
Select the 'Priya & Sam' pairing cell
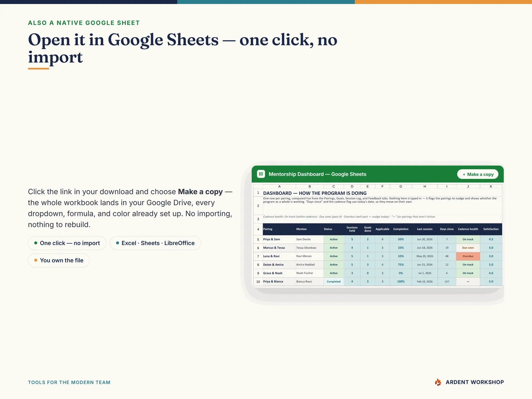(x=279, y=239)
